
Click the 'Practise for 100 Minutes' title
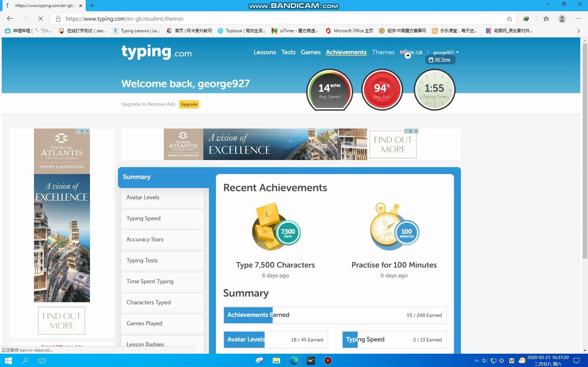click(x=394, y=265)
